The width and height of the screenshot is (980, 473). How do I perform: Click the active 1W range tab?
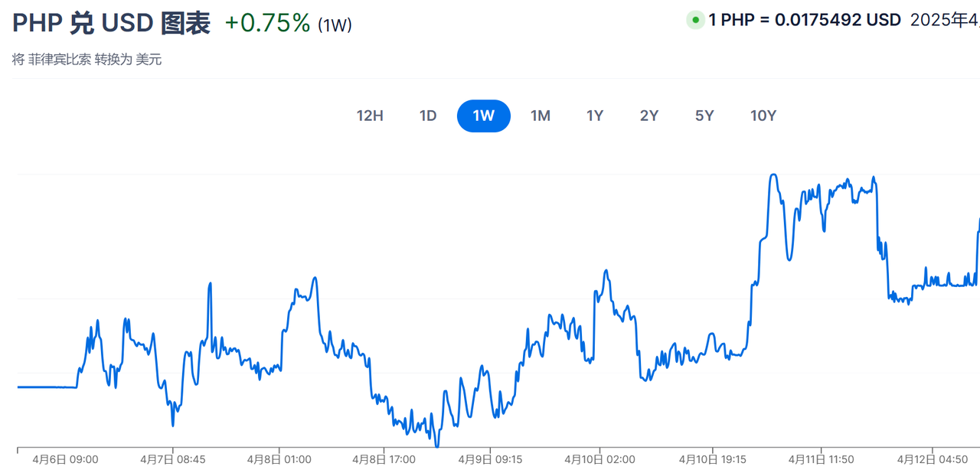[484, 116]
